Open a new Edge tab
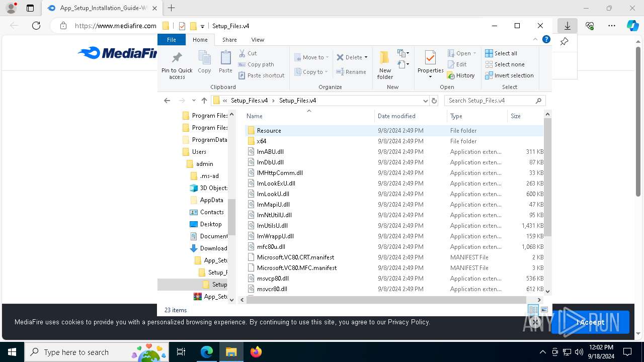This screenshot has width=644, height=362. [x=171, y=8]
